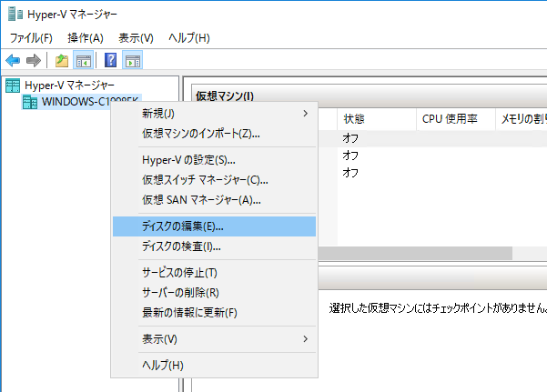Viewport: 547px width, 392px height.
Task: Click the Hyper-V マネージャー tree root icon
Action: pyautogui.click(x=13, y=85)
